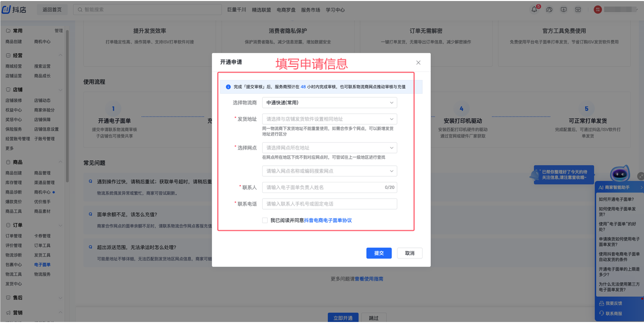Open the 巨量千川 top menu

(236, 10)
